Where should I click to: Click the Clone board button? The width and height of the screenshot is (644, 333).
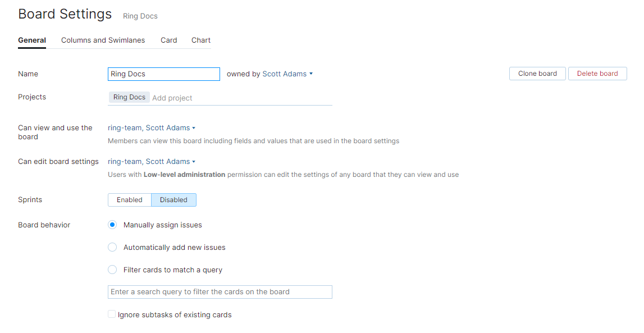point(537,73)
